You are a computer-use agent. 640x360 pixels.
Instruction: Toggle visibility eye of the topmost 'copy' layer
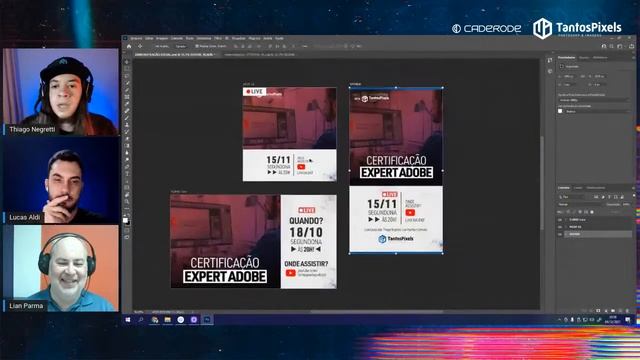(560, 220)
